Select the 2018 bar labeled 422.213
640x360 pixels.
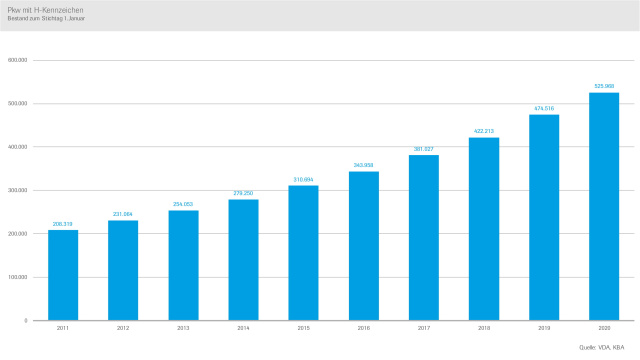click(484, 229)
